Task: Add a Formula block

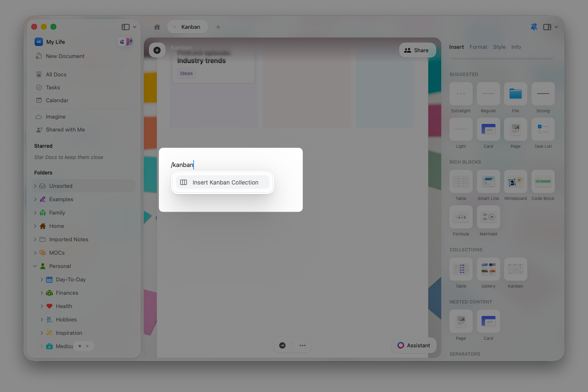Action: click(461, 217)
